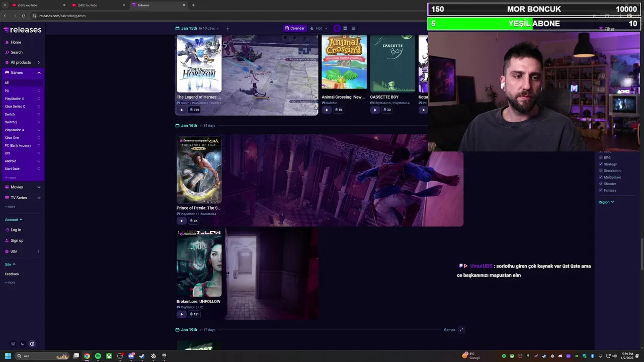
Task: Switch to dark theme moon icon
Action: 23,344
